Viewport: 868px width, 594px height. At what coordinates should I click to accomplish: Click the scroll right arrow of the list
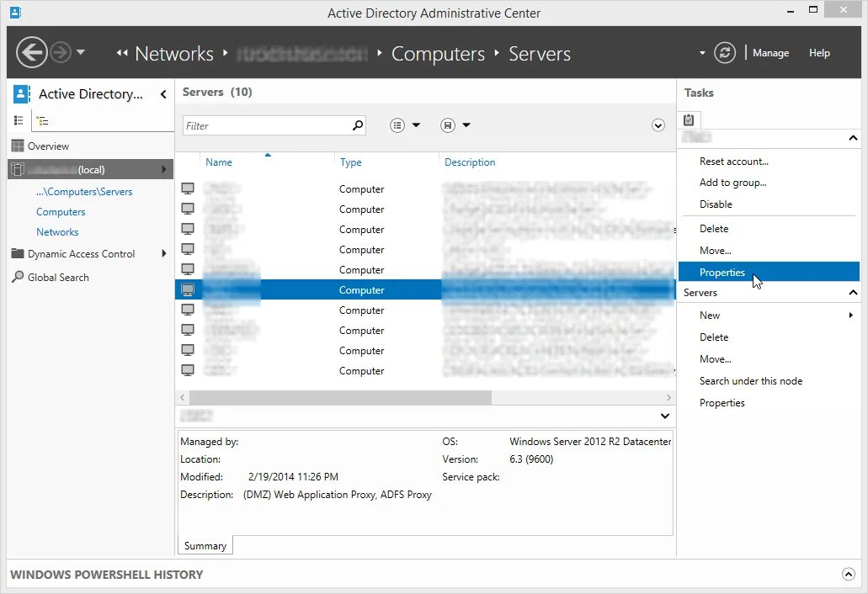(668, 397)
